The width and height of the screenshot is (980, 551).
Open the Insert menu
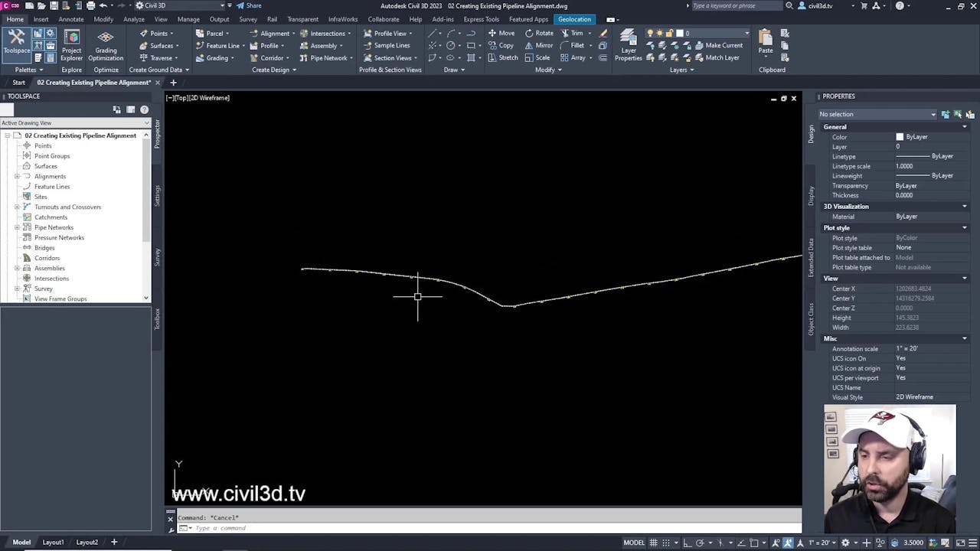tap(40, 19)
